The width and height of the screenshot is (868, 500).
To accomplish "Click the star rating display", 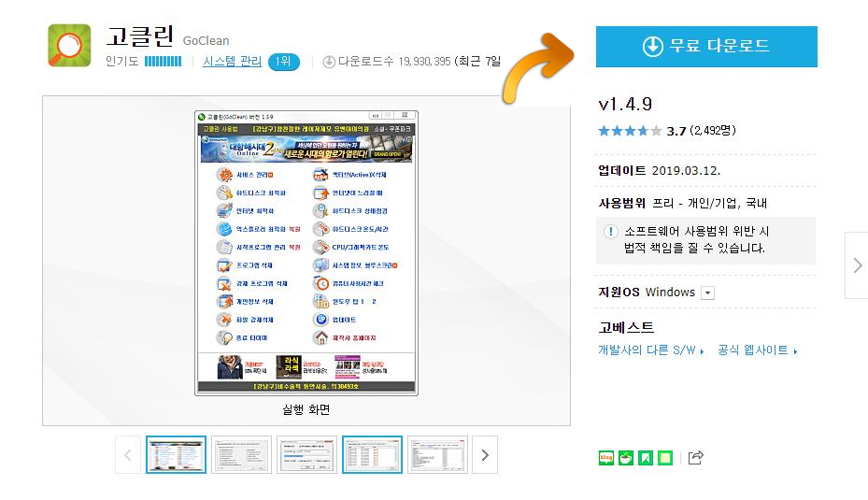I will coord(630,131).
